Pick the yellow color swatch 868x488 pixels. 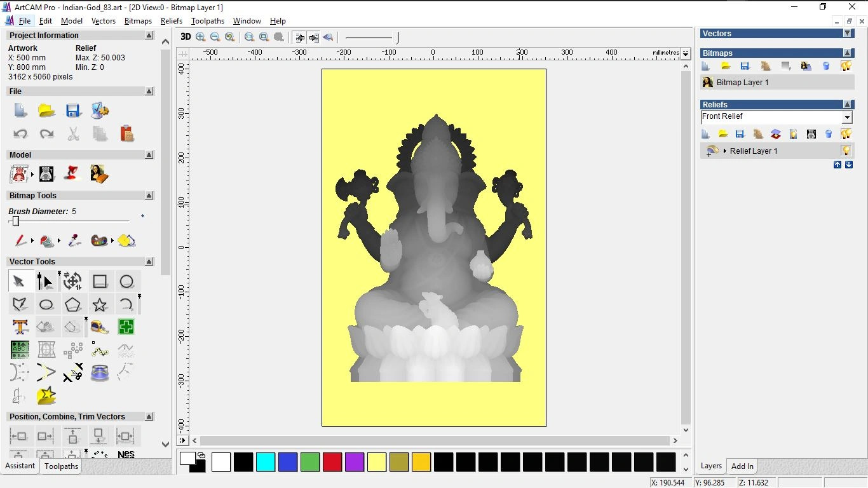click(x=377, y=462)
